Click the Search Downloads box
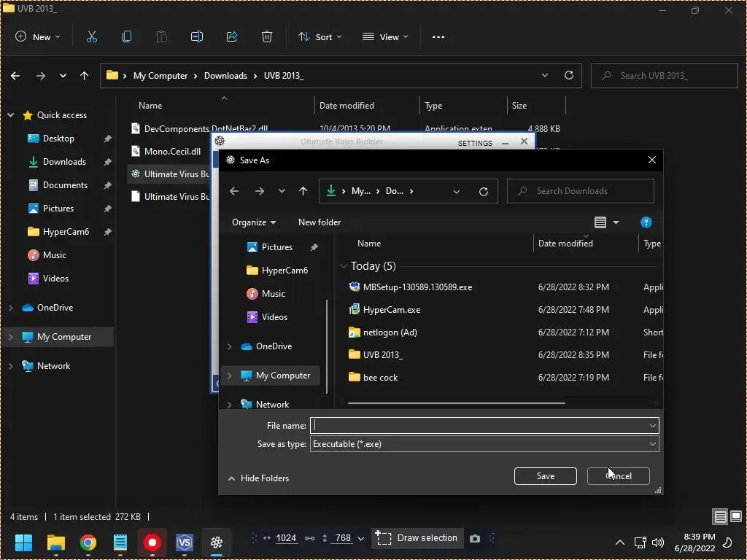Viewport: 747px width, 560px height. (580, 191)
